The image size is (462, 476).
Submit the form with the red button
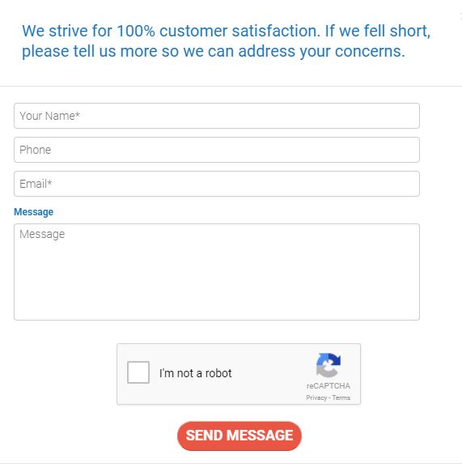tap(239, 436)
